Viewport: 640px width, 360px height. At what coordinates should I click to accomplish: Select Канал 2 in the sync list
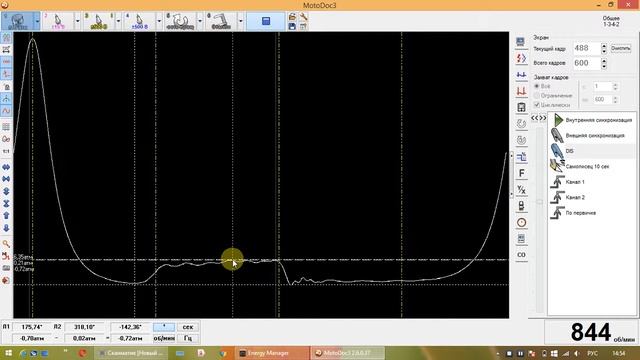click(592, 198)
